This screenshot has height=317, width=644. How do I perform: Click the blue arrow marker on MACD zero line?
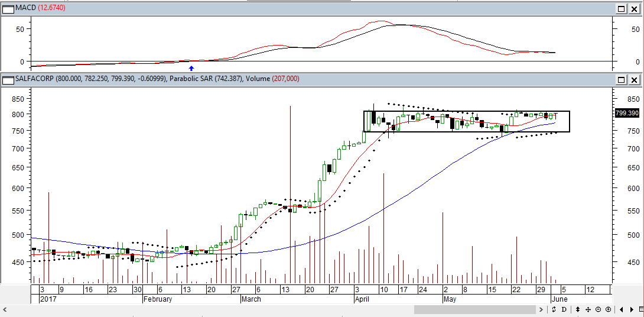(191, 68)
